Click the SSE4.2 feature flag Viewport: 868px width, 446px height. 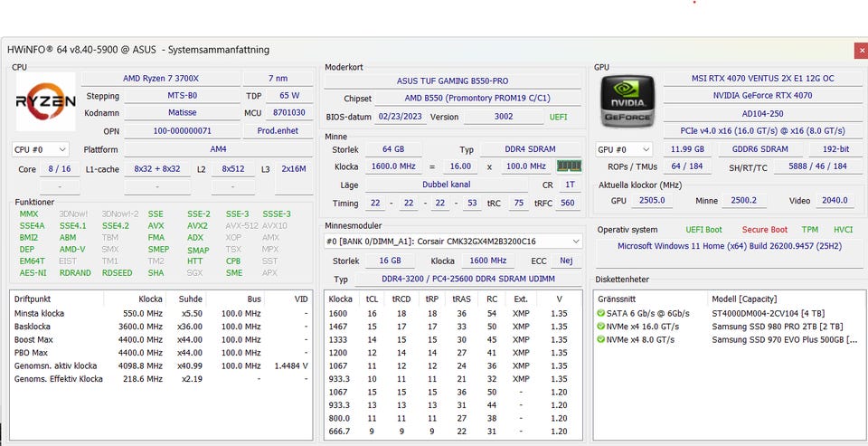[x=115, y=225]
